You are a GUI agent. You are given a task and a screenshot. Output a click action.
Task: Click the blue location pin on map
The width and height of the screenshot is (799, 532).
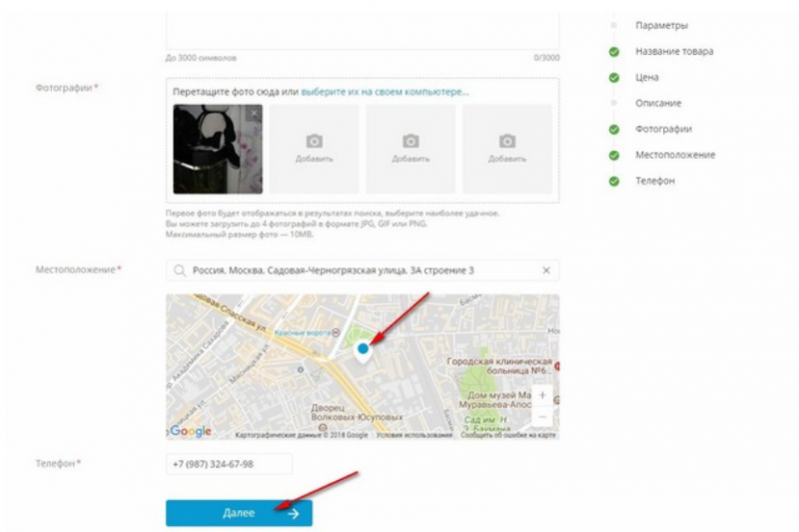[x=363, y=350]
